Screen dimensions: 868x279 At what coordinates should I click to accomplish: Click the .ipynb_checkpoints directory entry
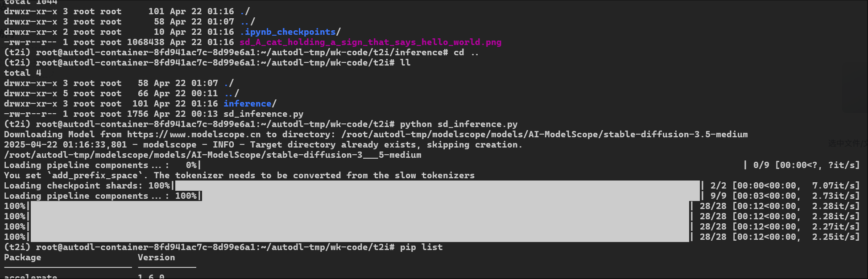tap(290, 32)
